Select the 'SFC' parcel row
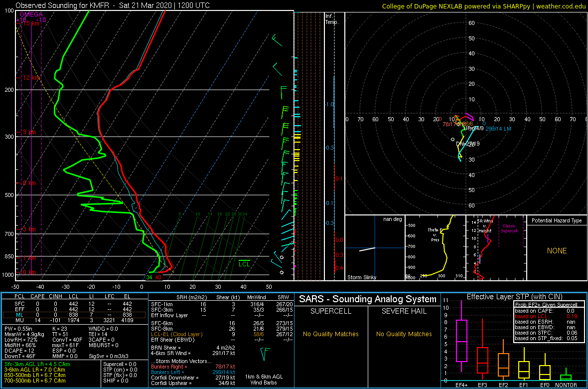This screenshot has width=588, height=389. tap(75, 303)
